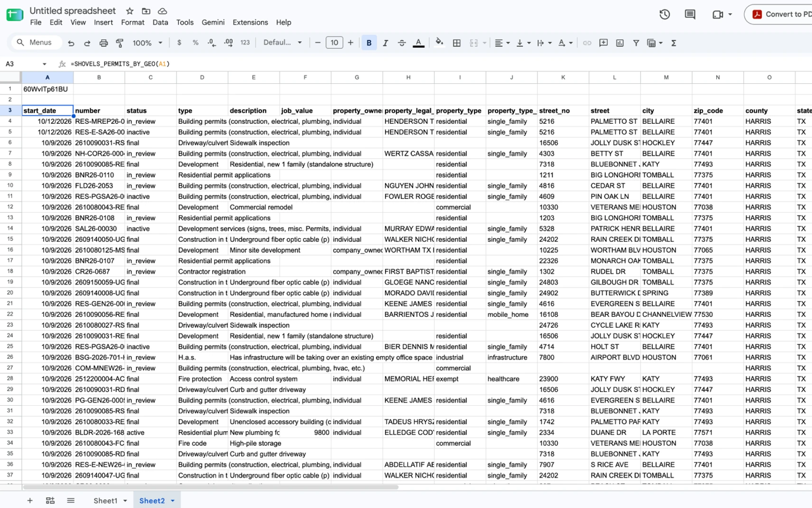The image size is (812, 508).
Task: Toggle strikethrough formatting
Action: 402,43
